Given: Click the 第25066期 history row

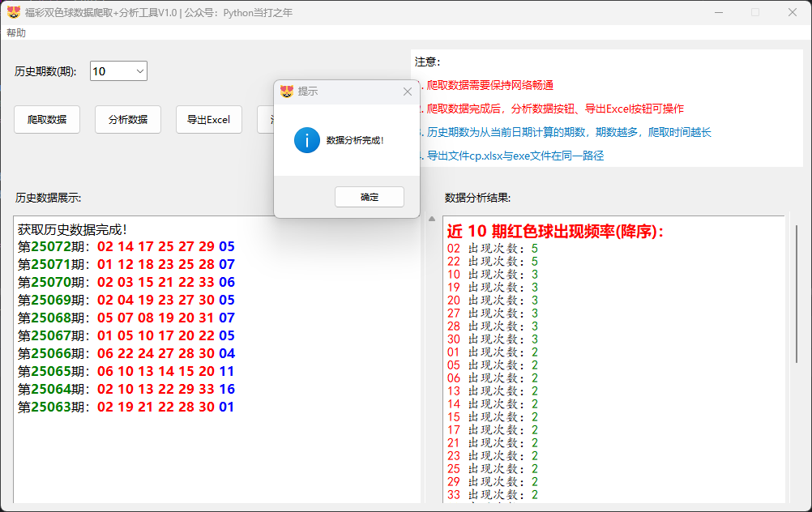Looking at the screenshot, I should coord(126,353).
